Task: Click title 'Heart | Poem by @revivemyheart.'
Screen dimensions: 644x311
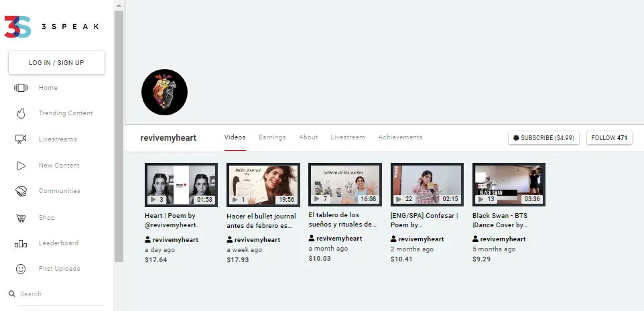Action: click(172, 221)
